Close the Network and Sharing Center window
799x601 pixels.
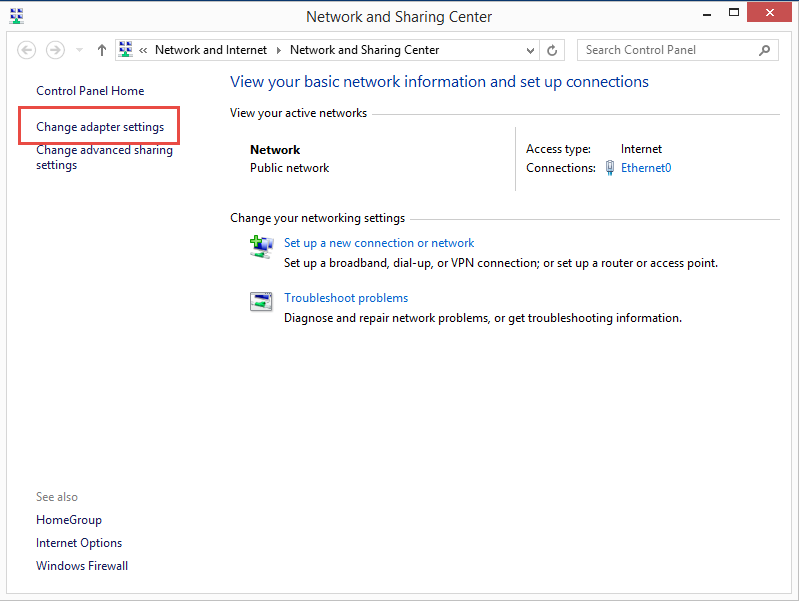pos(769,12)
